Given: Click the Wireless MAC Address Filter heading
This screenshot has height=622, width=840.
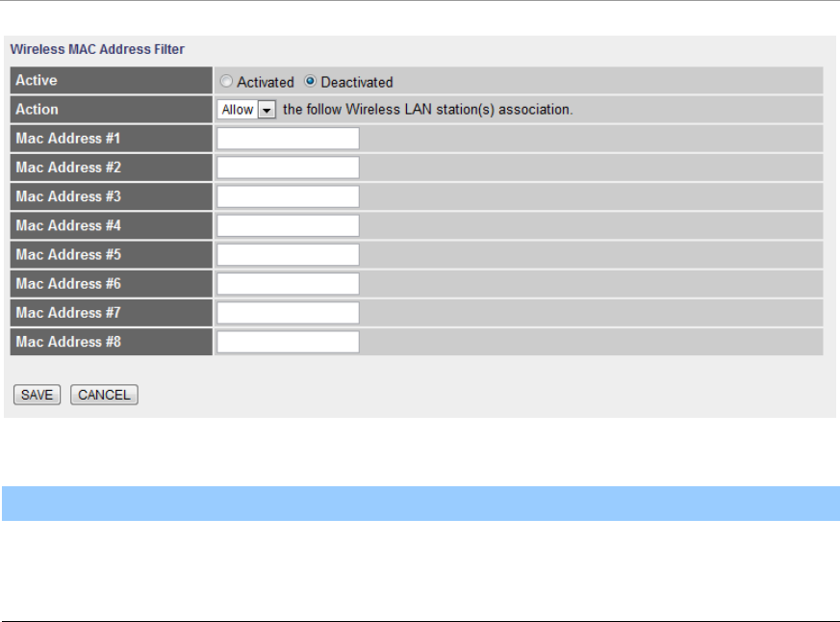Looking at the screenshot, I should point(97,49).
